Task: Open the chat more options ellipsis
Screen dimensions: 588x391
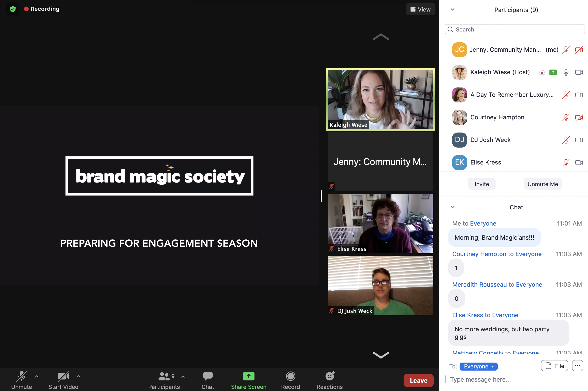Action: (577, 366)
